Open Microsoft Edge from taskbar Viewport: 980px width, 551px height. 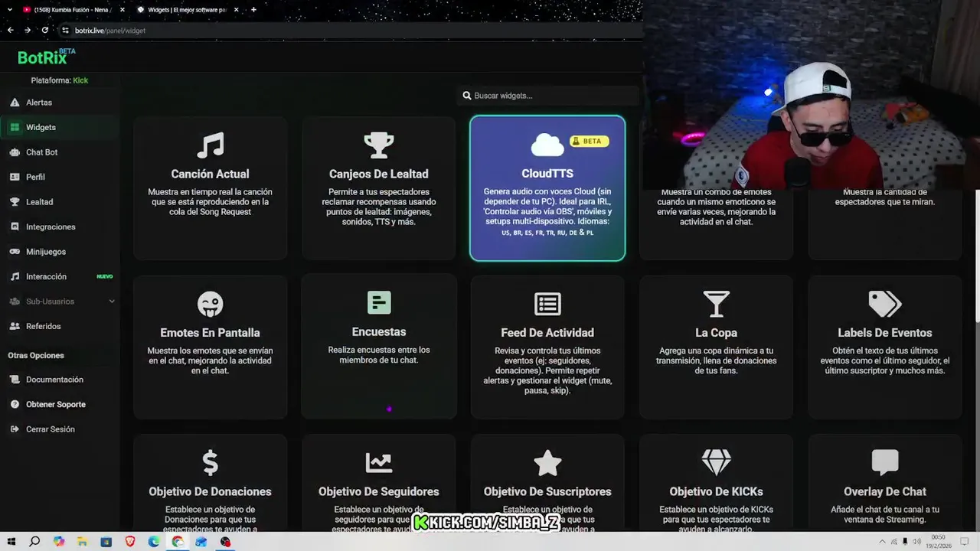click(154, 542)
